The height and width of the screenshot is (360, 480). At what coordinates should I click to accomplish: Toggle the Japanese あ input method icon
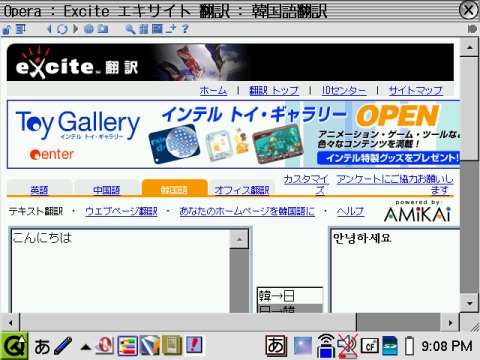[276, 345]
